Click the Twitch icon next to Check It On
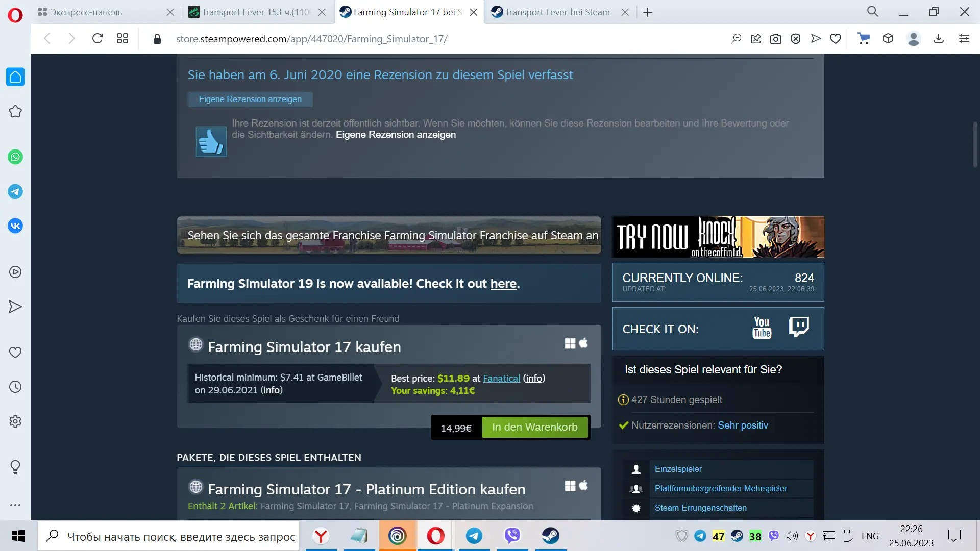Image resolution: width=980 pixels, height=551 pixels. tap(799, 327)
